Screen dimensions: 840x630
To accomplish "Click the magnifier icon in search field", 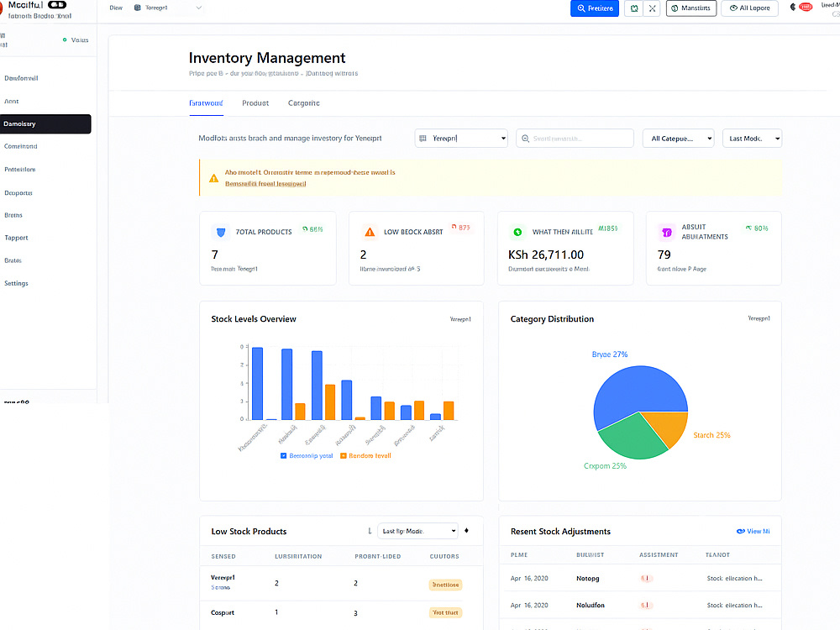I will 526,139.
